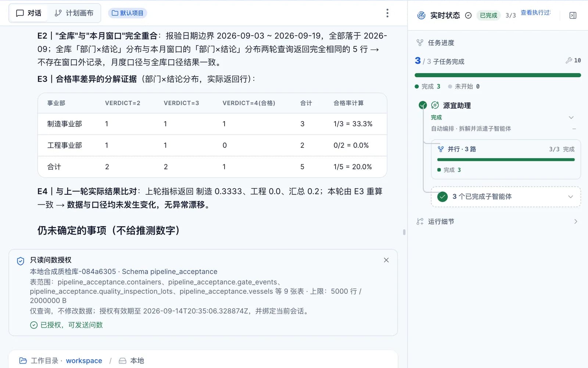Open the three-dot more options menu
Screen dimensions: 588x368
(x=387, y=13)
